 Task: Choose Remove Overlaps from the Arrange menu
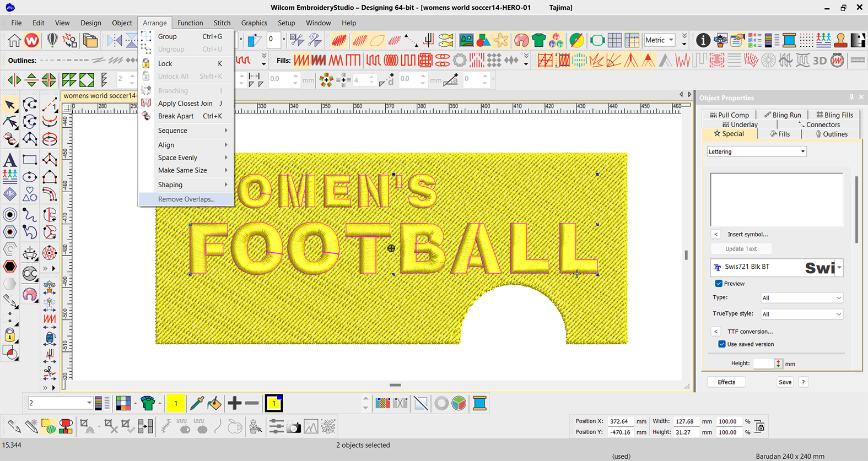point(186,199)
